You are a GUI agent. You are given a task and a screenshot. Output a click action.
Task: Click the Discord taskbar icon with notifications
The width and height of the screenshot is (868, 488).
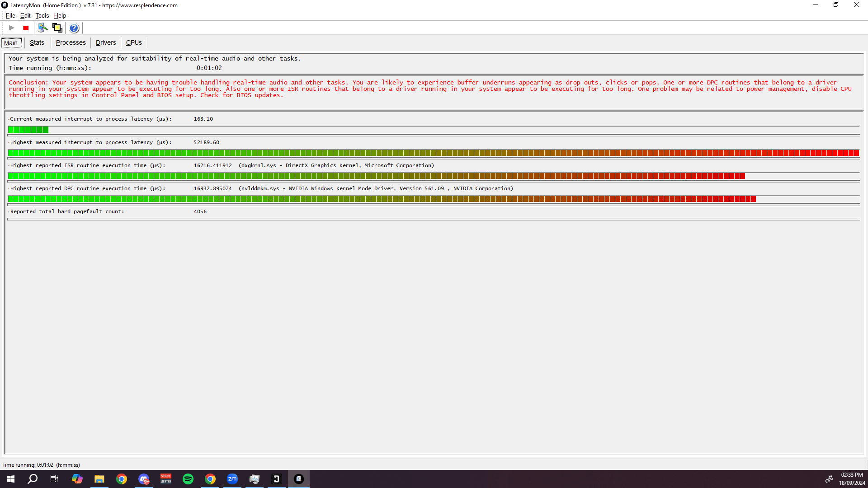coord(144,479)
